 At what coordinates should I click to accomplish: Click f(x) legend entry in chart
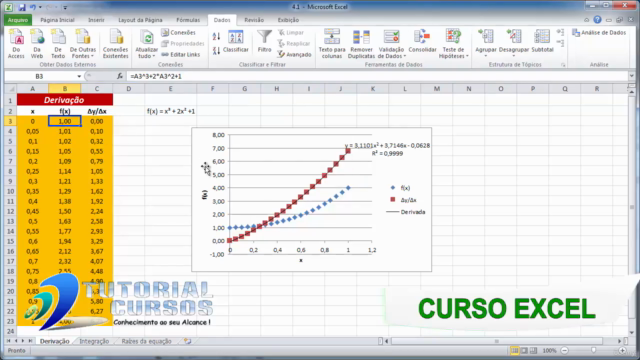click(x=400, y=188)
